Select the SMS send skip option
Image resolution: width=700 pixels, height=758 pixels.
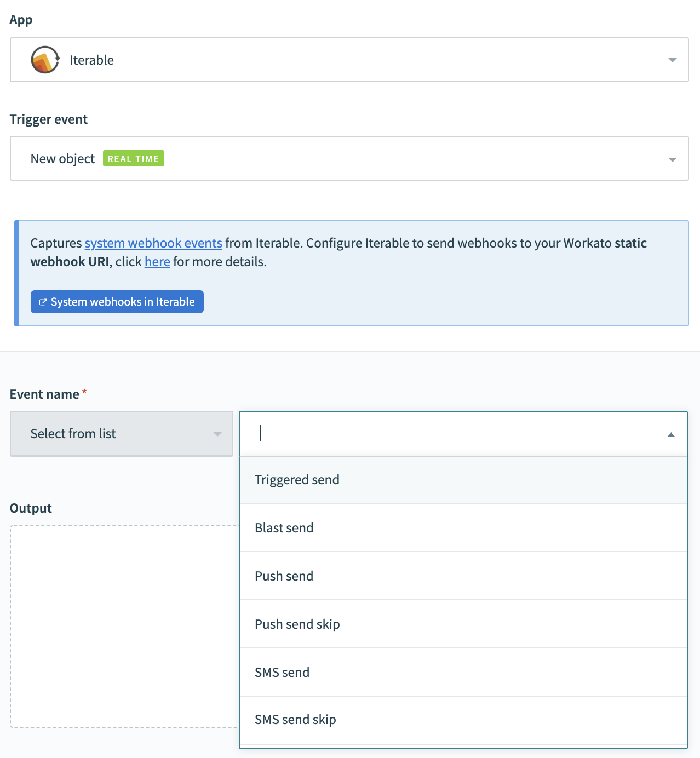click(295, 720)
